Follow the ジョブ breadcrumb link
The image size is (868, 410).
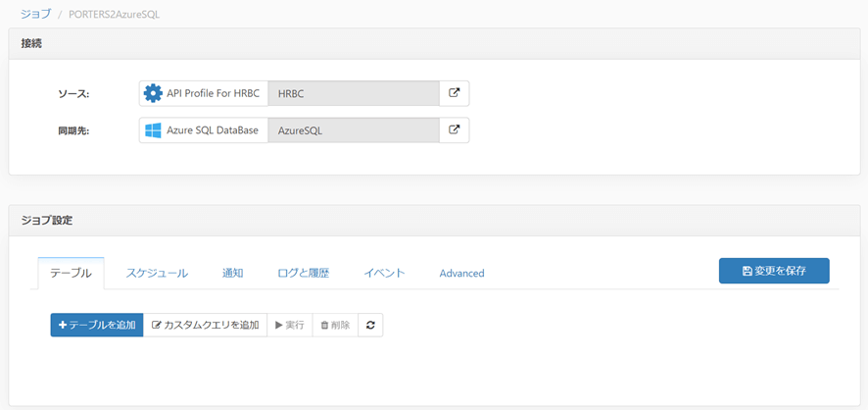[x=35, y=15]
